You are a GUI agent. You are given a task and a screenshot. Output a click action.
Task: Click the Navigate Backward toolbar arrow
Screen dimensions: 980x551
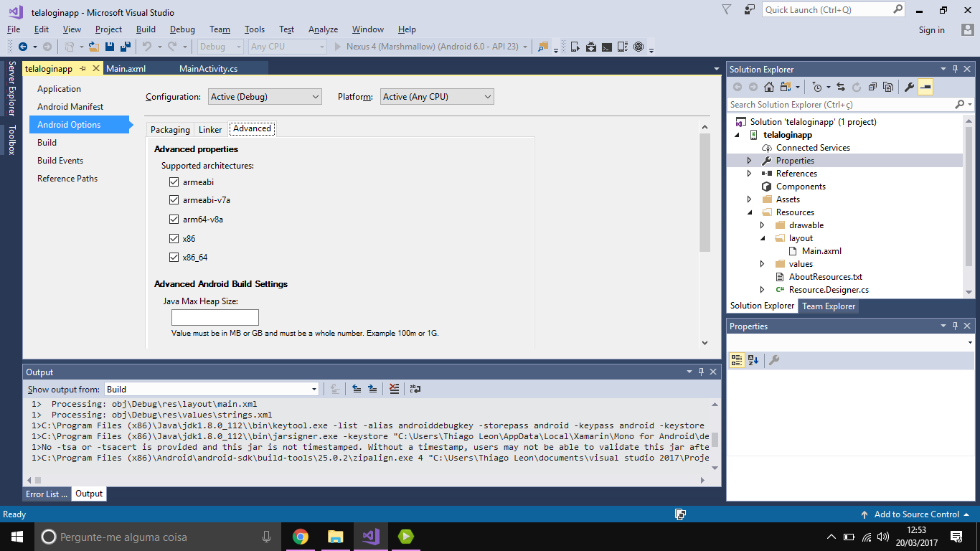[23, 47]
